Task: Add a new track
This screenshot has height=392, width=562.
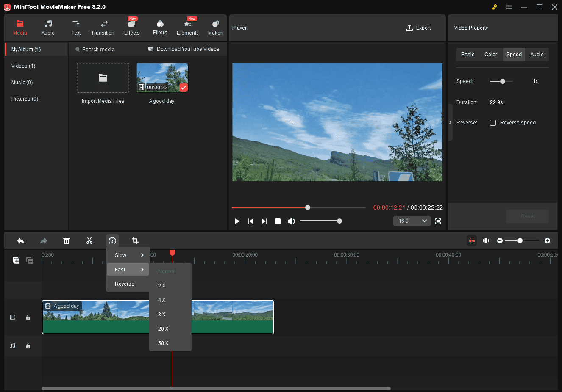Action: click(16, 260)
